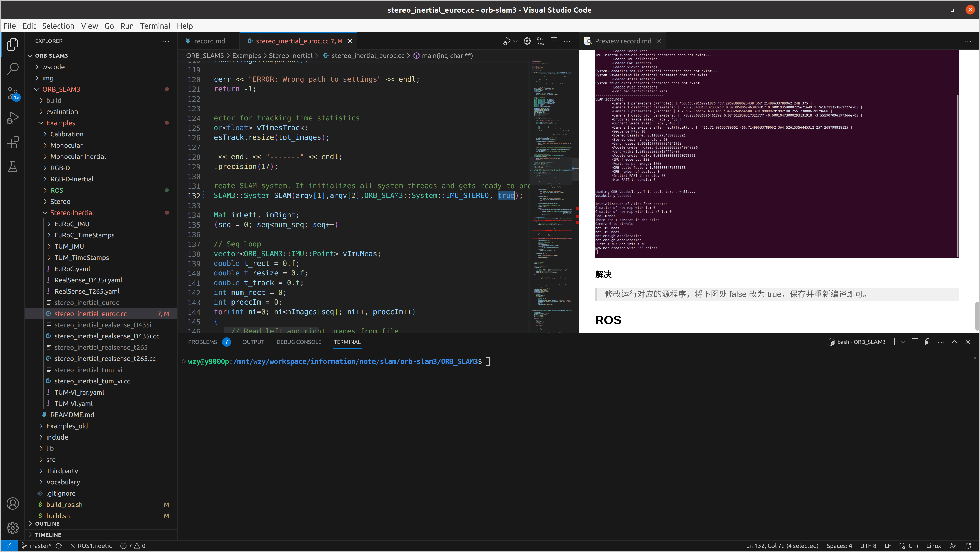Image resolution: width=980 pixels, height=552 pixels.
Task: Click ROS1.noetic status bar item
Action: (91, 546)
